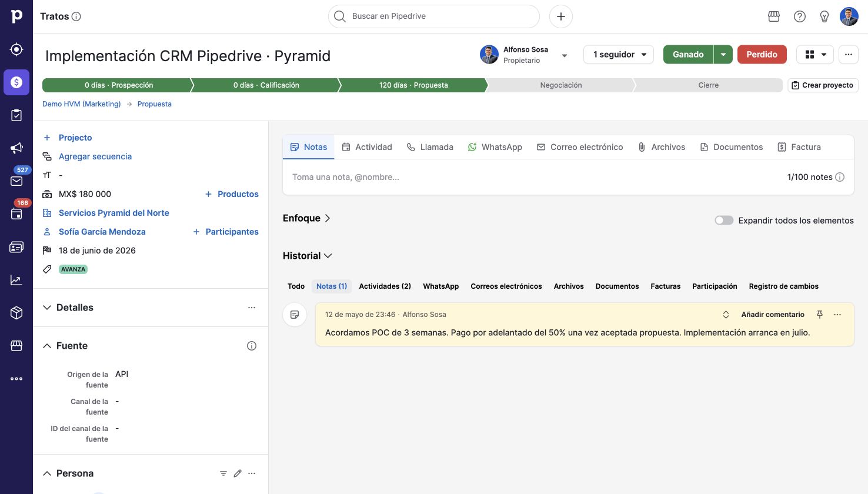Move deal to Cierre stage
868x494 pixels.
(x=708, y=85)
